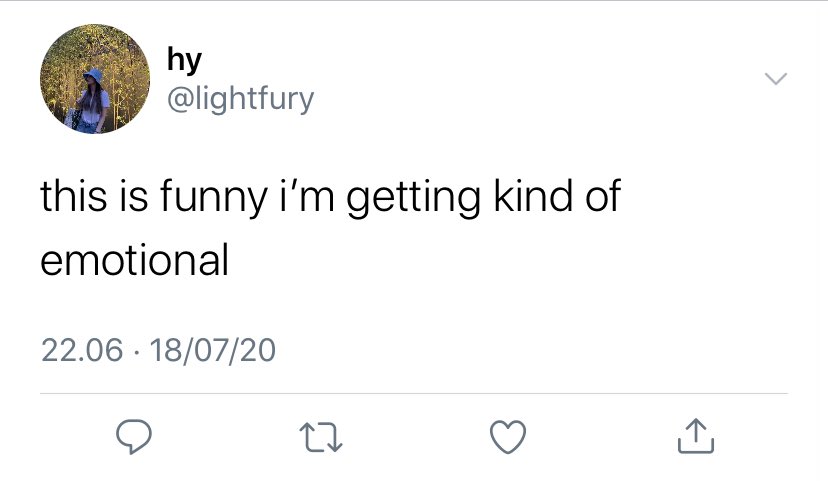Retweet this tweet using the arrows icon

click(x=321, y=438)
